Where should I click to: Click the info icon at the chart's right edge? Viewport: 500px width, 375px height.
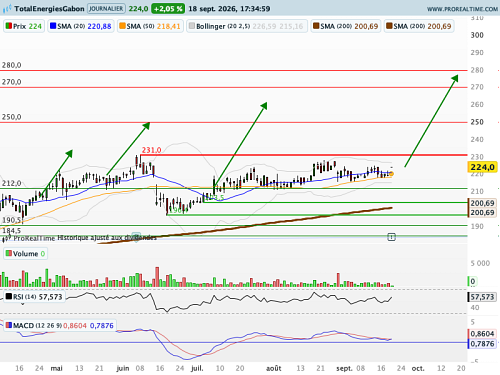tap(391, 237)
